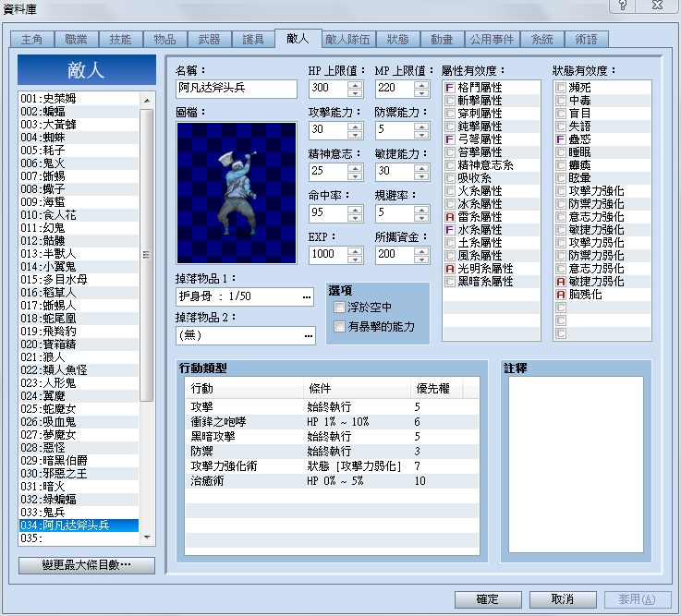Click the enemy list scrollbar thumb
Image resolution: width=681 pixels, height=616 pixels.
click(x=147, y=255)
